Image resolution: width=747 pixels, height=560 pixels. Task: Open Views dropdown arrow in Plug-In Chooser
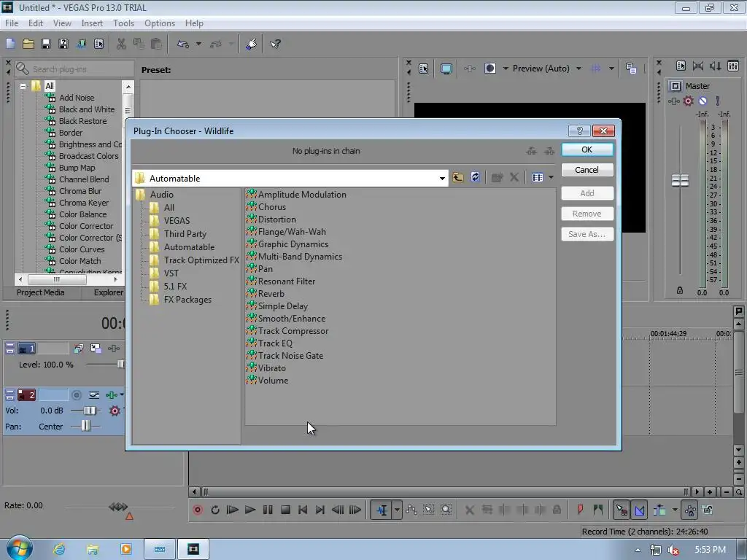pos(551,177)
